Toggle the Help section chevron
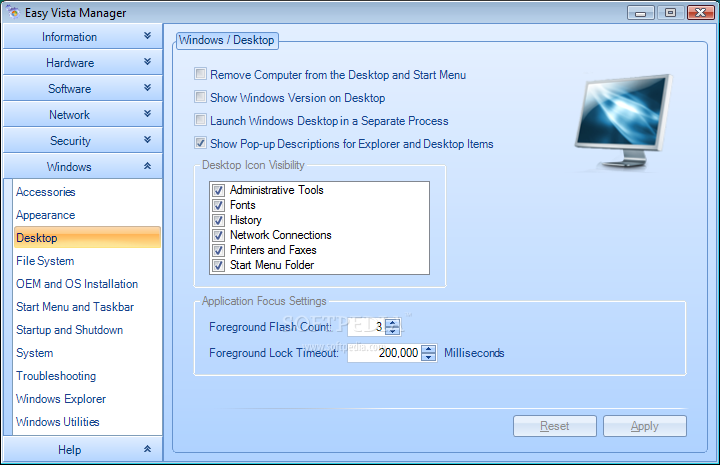Viewport: 720px width, 465px height. click(147, 449)
